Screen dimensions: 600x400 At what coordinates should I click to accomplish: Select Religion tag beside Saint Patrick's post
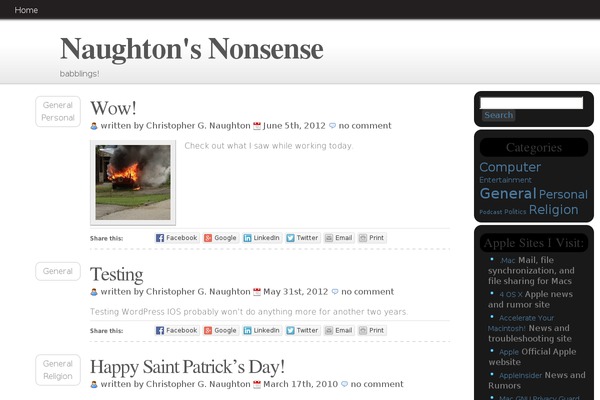coord(58,376)
